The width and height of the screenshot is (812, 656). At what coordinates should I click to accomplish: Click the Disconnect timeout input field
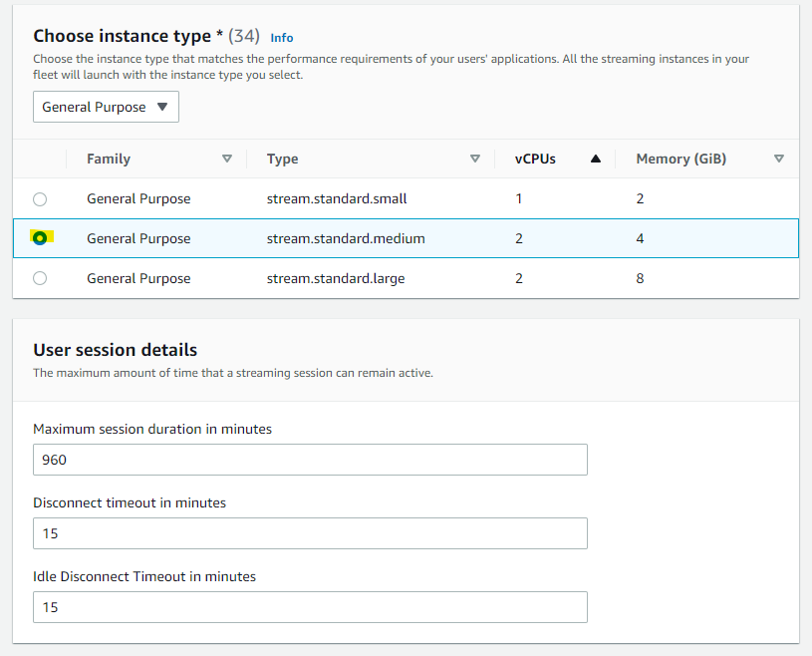pyautogui.click(x=310, y=533)
